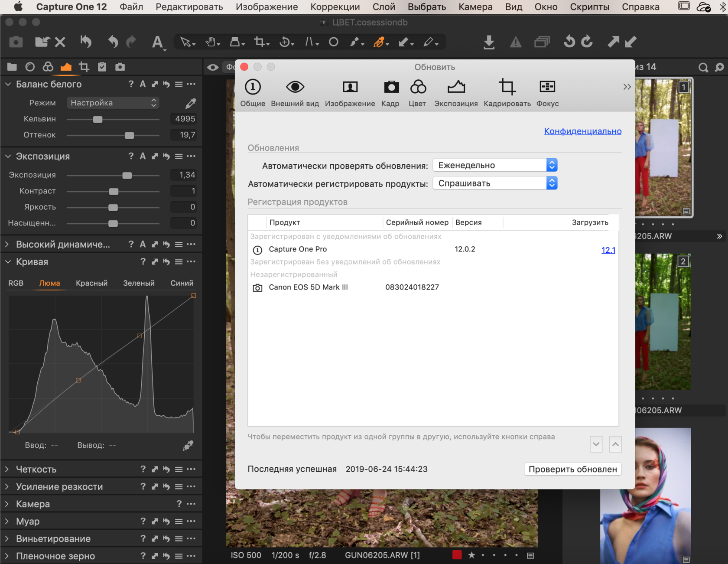Move product down with arrow button
Screen dimensions: 728x564
pyautogui.click(x=596, y=444)
